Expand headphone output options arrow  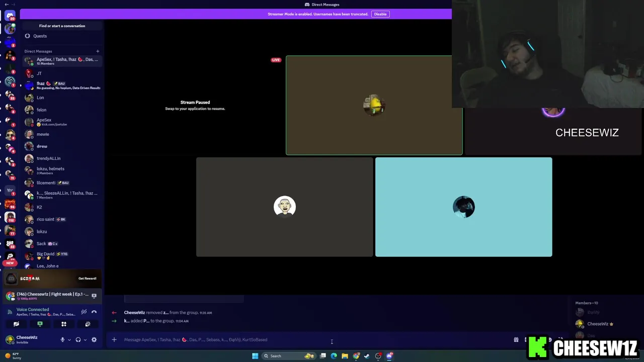tap(85, 340)
